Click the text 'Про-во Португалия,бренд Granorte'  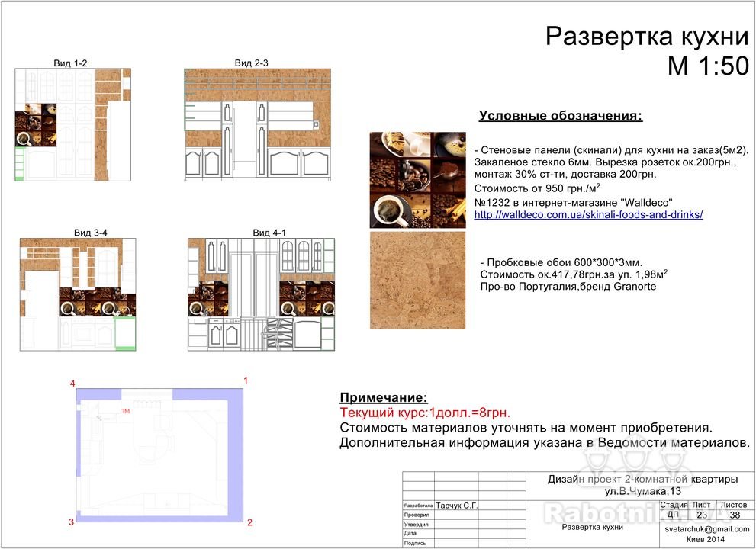(x=568, y=286)
